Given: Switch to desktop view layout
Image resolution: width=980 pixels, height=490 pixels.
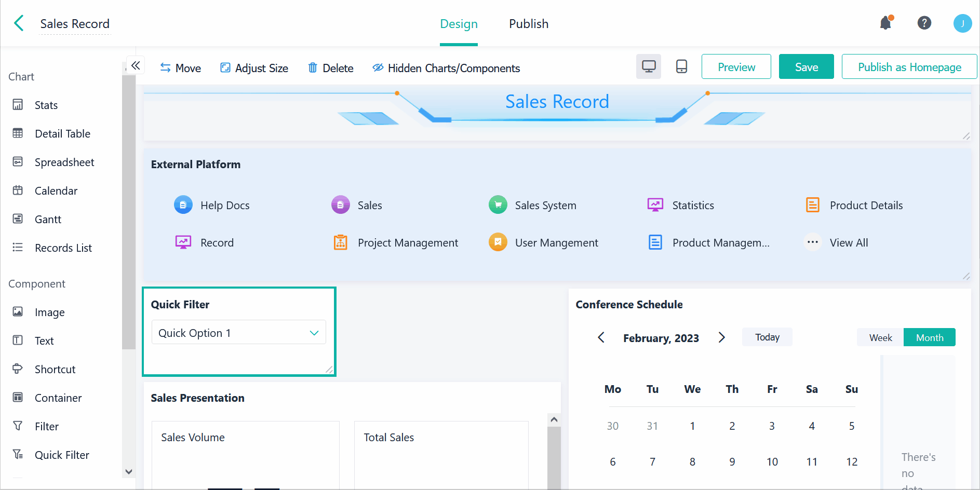Looking at the screenshot, I should [x=648, y=67].
